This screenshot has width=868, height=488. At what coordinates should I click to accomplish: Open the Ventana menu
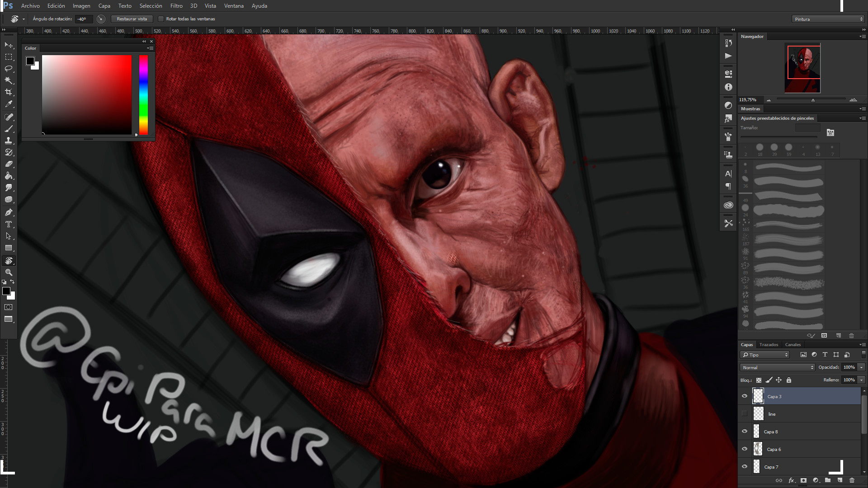click(x=234, y=6)
